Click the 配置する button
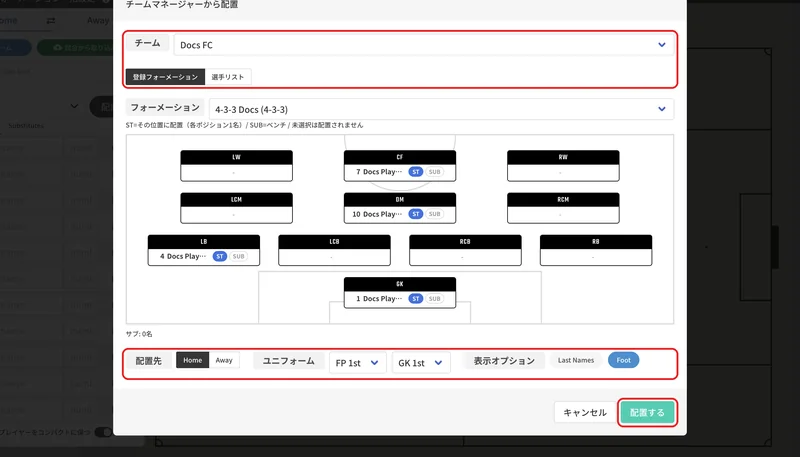 tap(647, 413)
